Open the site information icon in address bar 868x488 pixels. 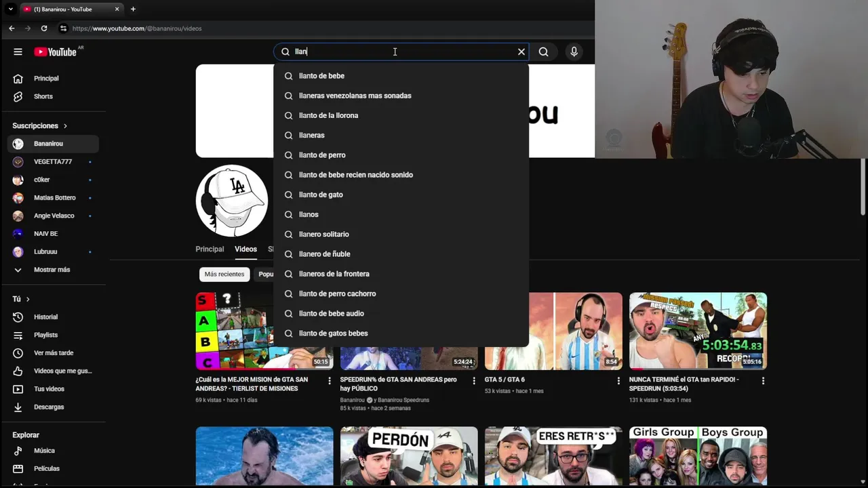[63, 28]
